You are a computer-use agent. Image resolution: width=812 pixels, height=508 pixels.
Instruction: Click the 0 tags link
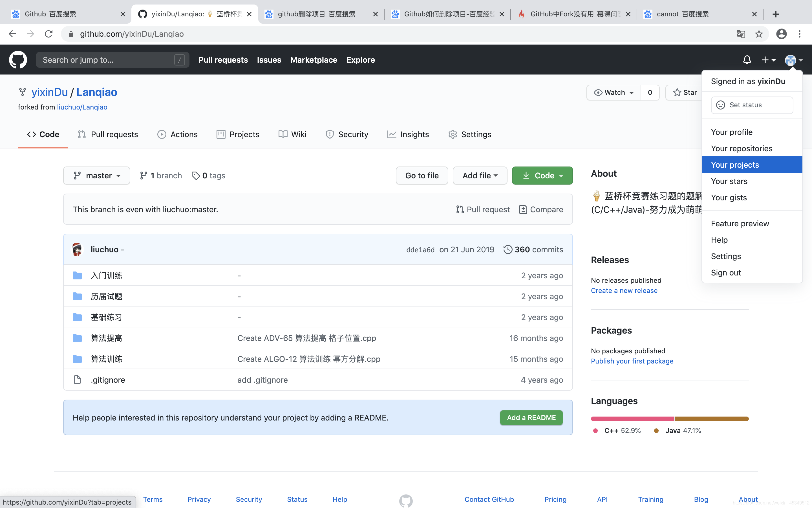(x=208, y=175)
